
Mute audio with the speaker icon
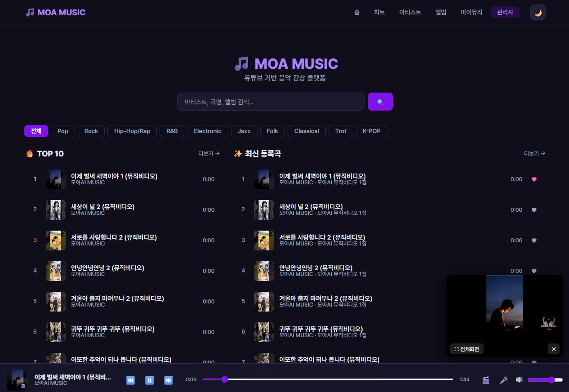(519, 380)
